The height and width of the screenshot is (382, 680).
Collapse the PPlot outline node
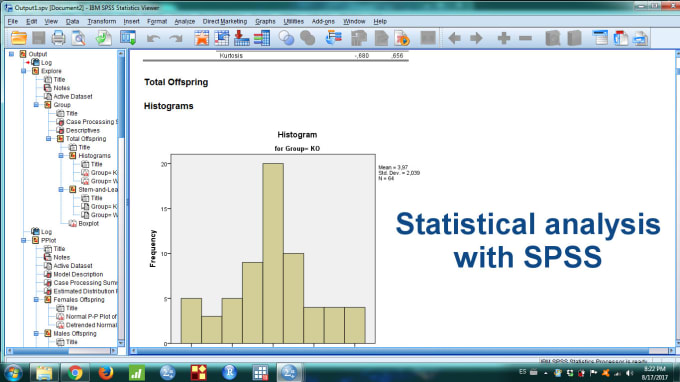(24, 240)
